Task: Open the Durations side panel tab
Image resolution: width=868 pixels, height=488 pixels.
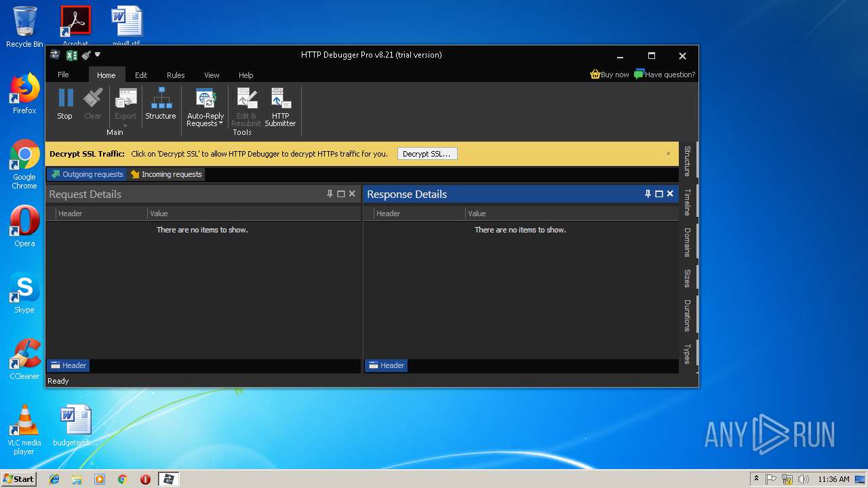Action: coord(688,315)
